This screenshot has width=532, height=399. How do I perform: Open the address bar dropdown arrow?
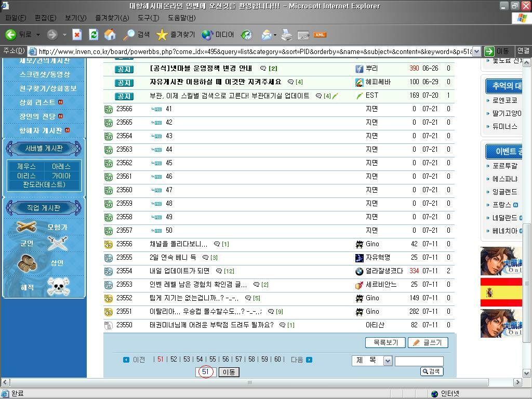coord(477,51)
